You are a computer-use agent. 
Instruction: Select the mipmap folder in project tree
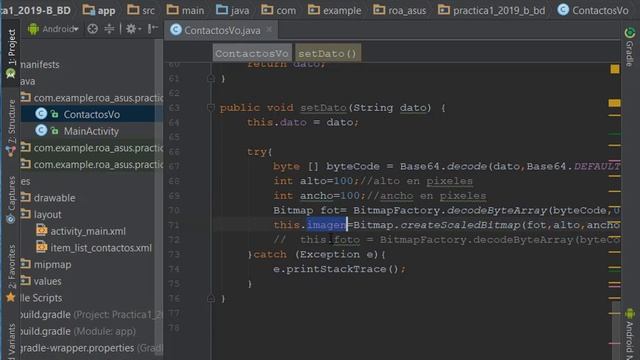(x=53, y=265)
